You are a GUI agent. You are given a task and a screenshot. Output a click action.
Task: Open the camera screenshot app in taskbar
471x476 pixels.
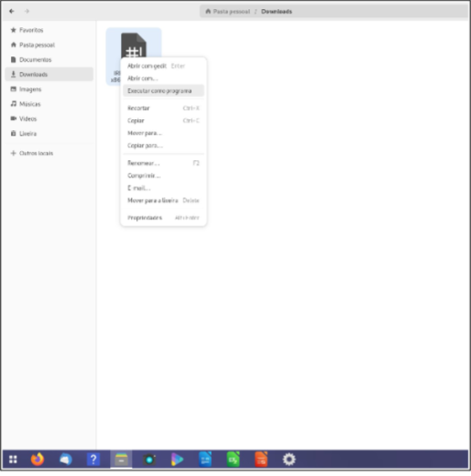(x=149, y=459)
